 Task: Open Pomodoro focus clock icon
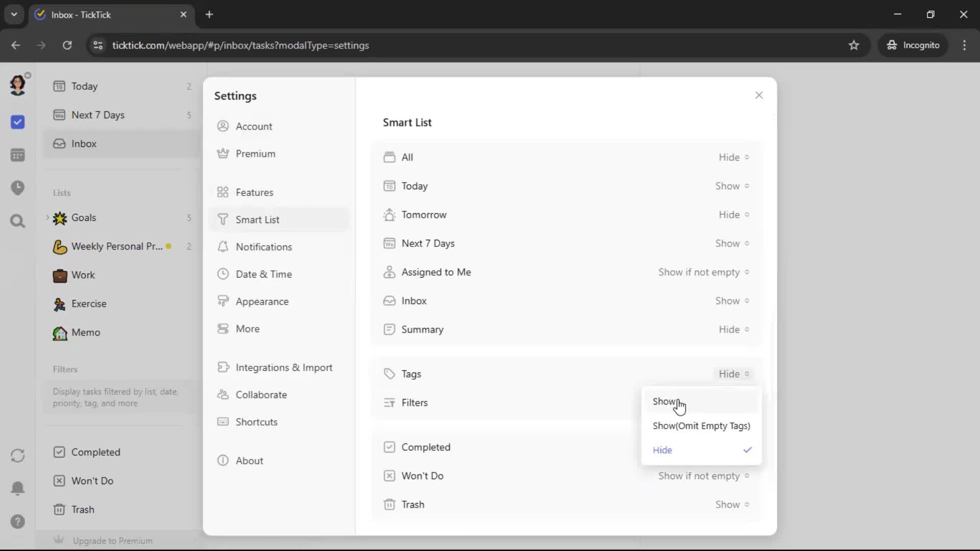tap(18, 188)
